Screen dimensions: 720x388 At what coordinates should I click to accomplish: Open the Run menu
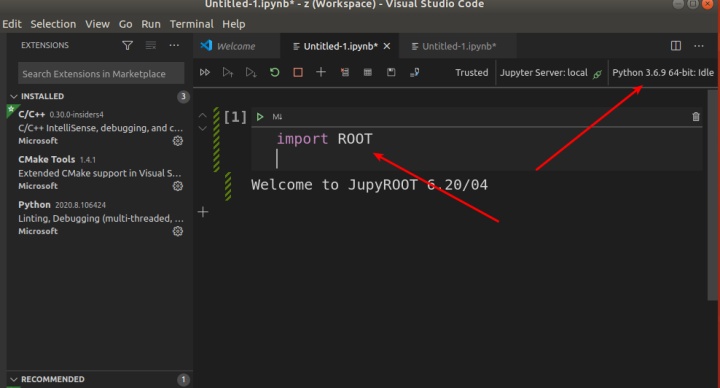[x=151, y=24]
